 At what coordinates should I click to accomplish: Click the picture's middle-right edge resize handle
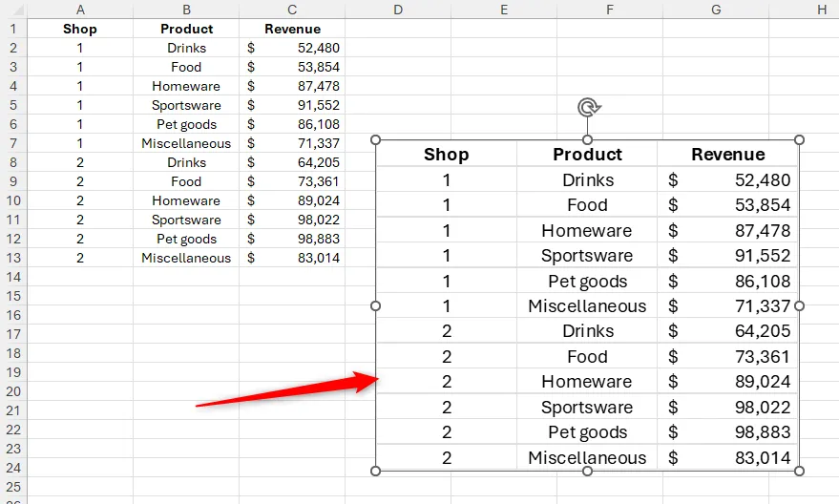tap(800, 305)
